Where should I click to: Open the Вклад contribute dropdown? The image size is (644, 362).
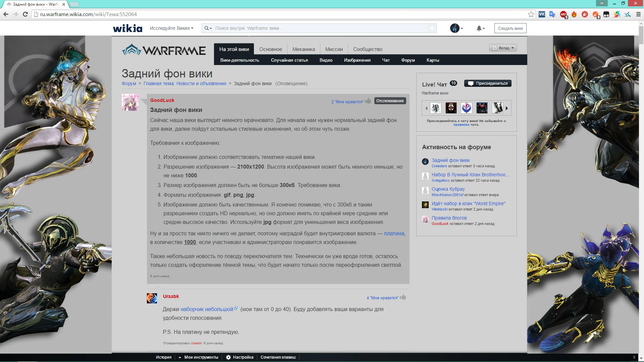[503, 48]
